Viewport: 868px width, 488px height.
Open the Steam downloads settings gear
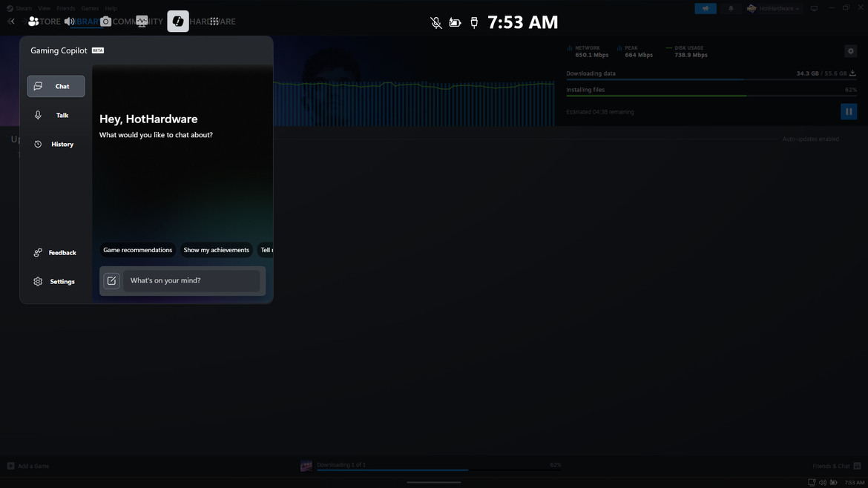pyautogui.click(x=850, y=51)
